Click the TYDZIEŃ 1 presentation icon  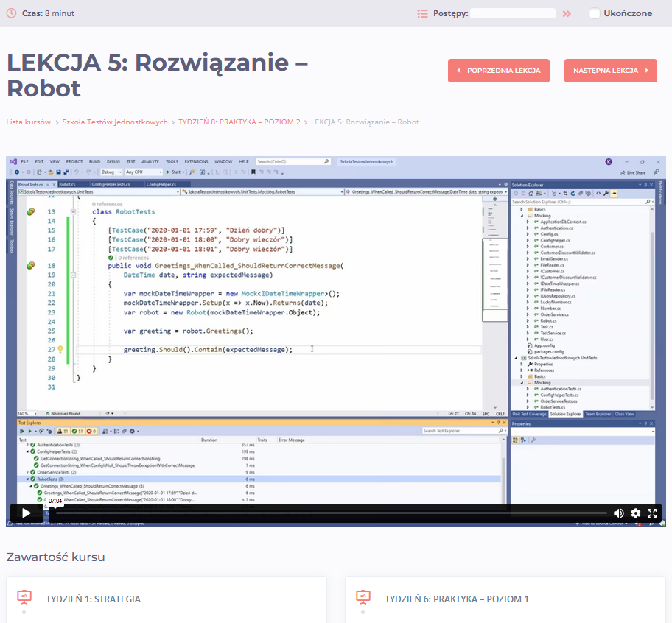[24, 597]
